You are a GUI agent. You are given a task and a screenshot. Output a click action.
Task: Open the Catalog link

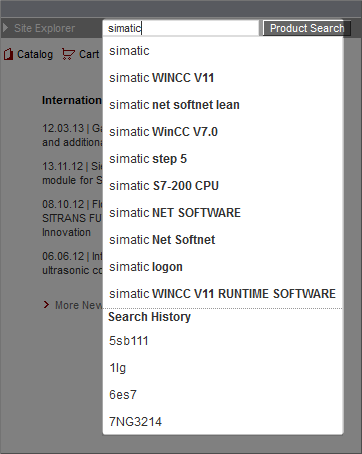coord(35,54)
